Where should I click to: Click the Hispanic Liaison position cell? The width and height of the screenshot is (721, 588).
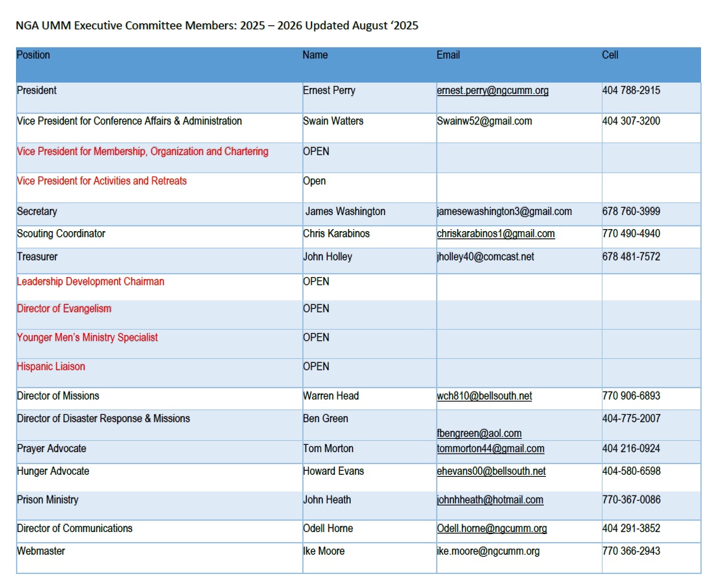pos(51,367)
